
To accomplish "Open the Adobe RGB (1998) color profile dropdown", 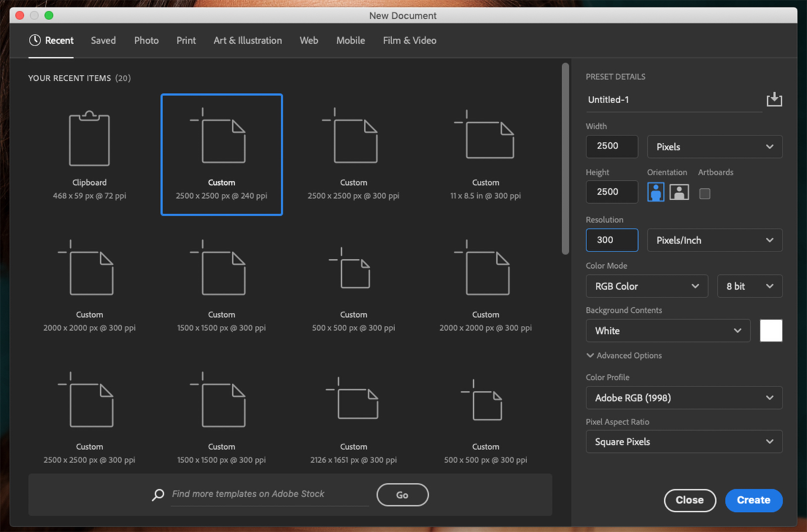I will pos(684,398).
